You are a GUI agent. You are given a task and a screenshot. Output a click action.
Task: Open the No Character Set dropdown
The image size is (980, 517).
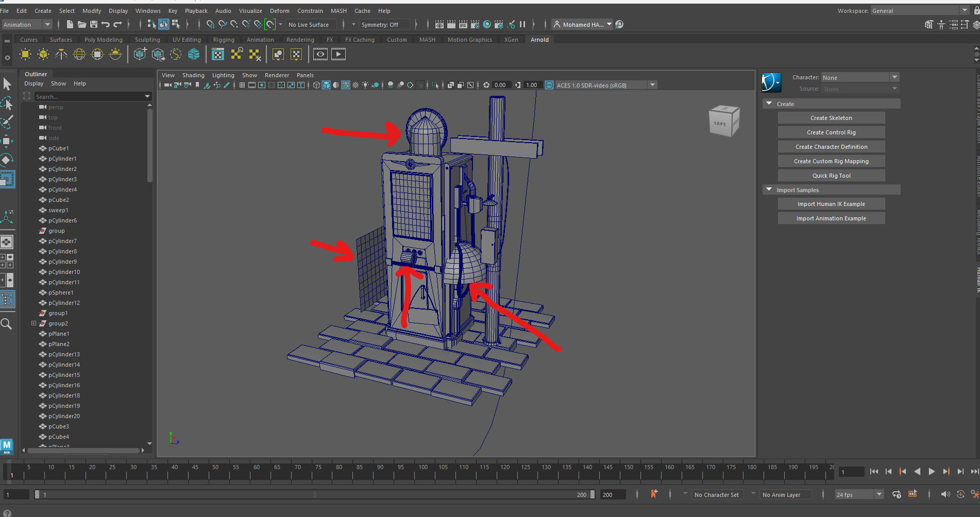point(717,494)
